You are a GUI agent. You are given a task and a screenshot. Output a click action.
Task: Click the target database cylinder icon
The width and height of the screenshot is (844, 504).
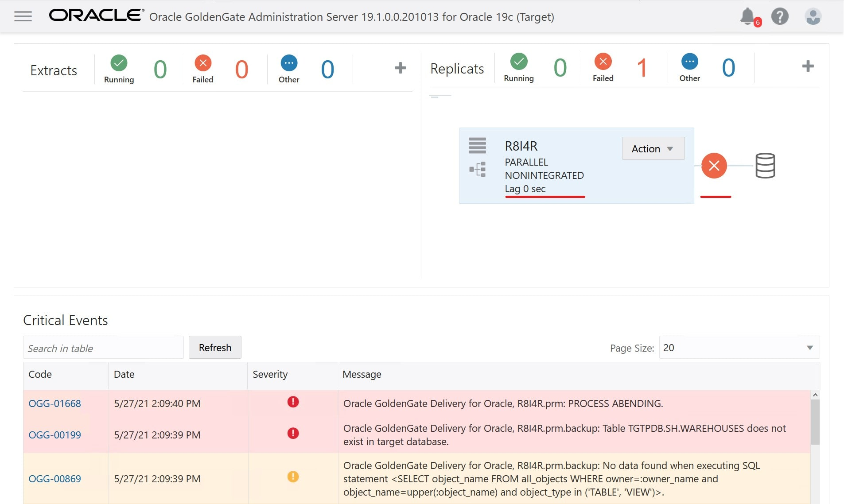click(765, 166)
